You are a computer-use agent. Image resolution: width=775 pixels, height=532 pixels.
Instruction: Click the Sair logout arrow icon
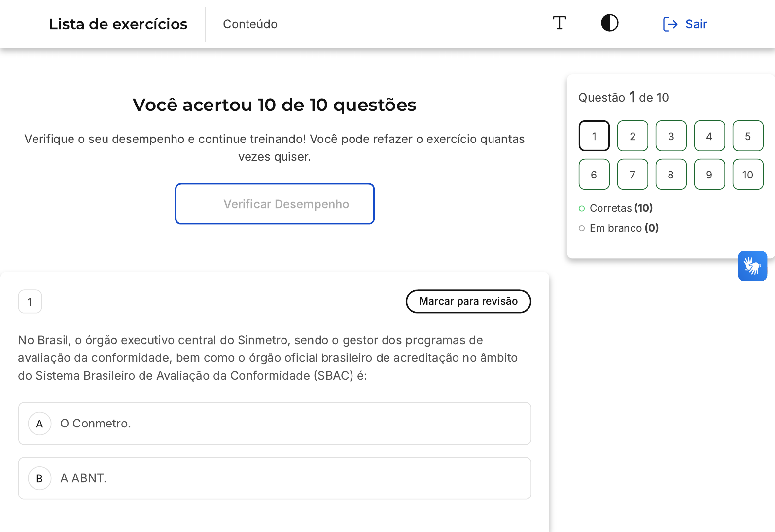[x=670, y=24]
